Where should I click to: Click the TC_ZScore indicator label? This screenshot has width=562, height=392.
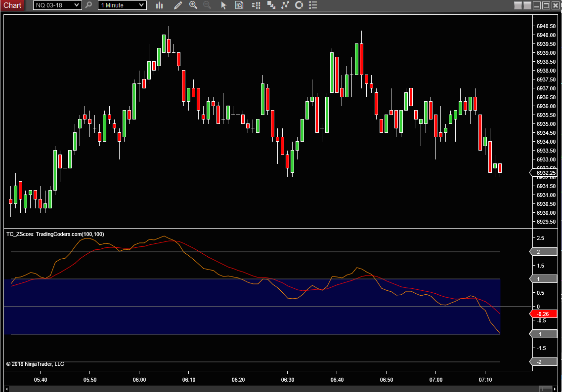[x=55, y=234]
